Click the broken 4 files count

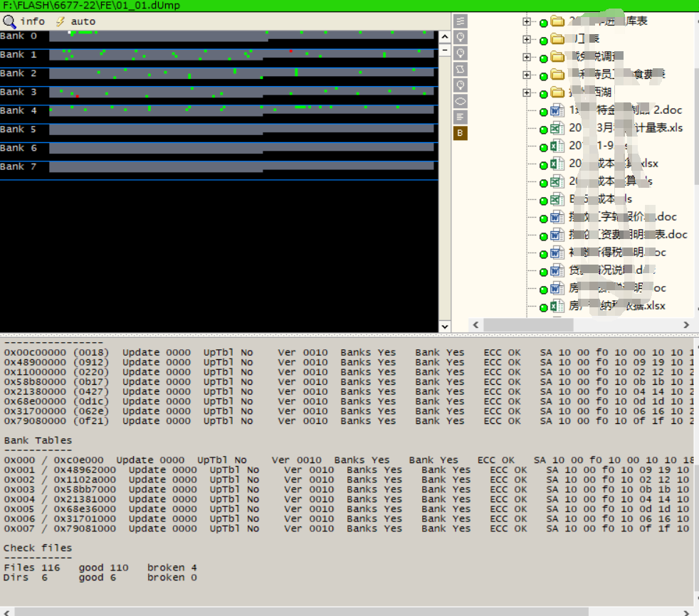pyautogui.click(x=172, y=568)
